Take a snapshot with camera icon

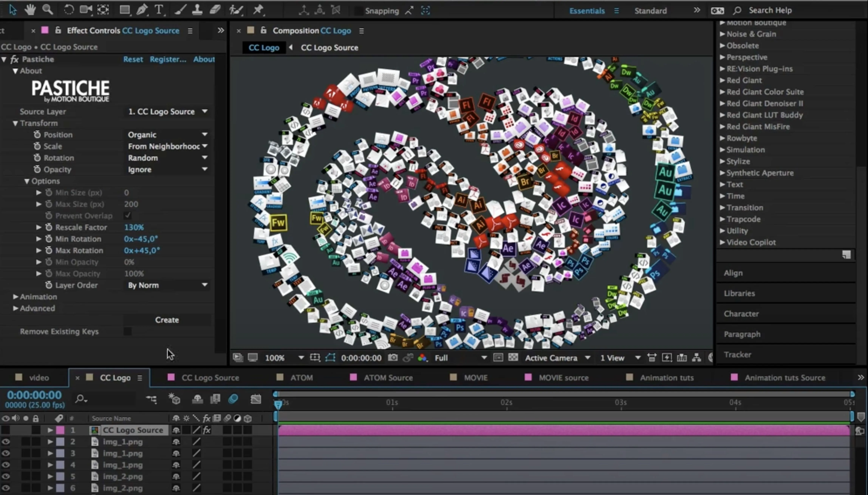click(x=393, y=358)
